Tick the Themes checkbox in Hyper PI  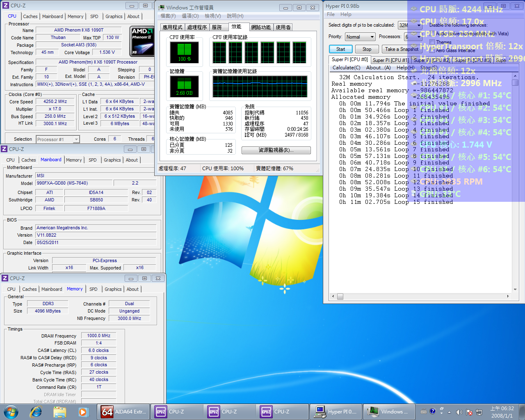432,42
